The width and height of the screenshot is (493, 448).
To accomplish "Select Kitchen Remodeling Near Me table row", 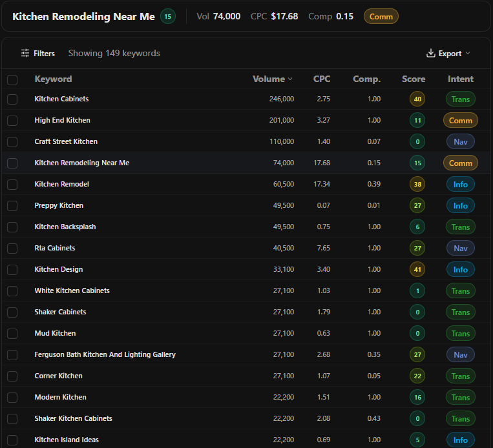I will [246, 163].
